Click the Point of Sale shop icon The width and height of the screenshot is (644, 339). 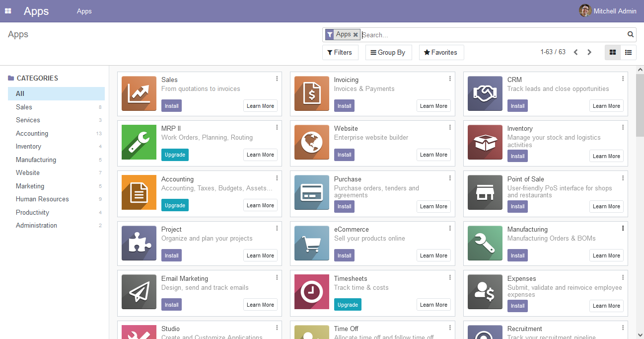coord(485,192)
